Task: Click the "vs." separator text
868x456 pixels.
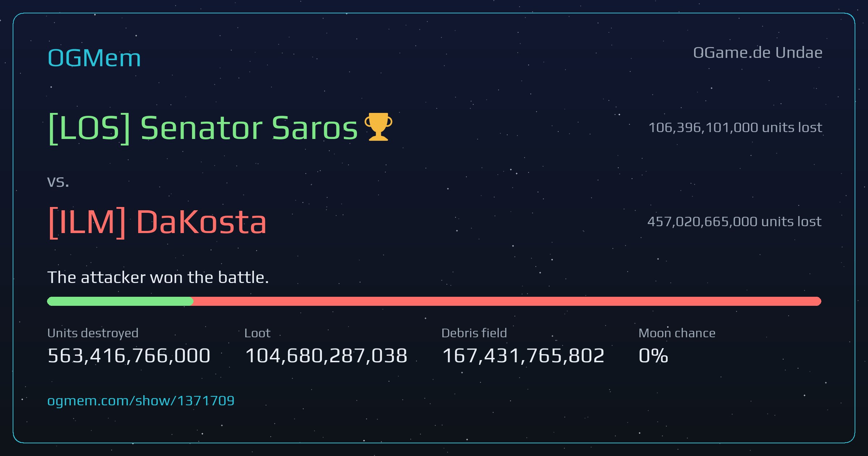Action: (x=58, y=181)
